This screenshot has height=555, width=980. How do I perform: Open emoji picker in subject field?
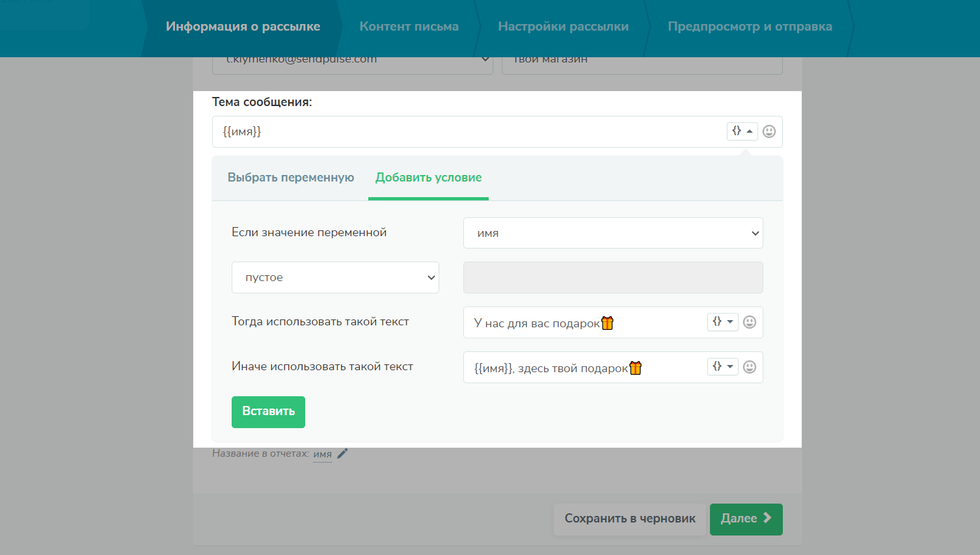[x=769, y=131]
